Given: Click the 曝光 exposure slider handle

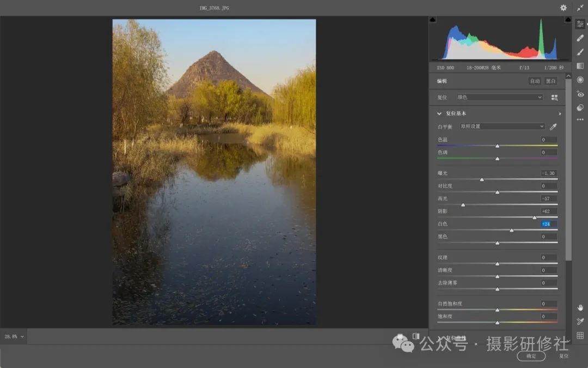Looking at the screenshot, I should point(482,179).
